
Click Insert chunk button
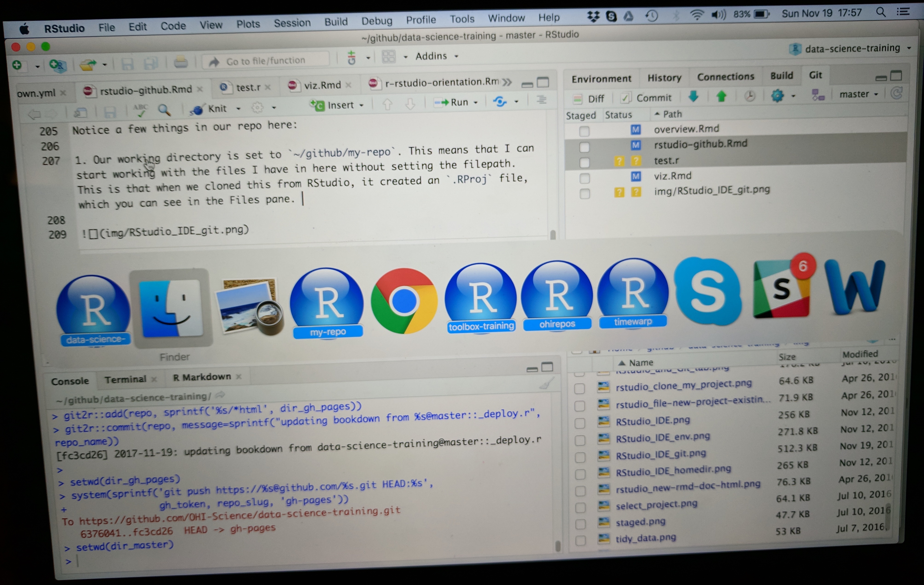click(x=332, y=105)
